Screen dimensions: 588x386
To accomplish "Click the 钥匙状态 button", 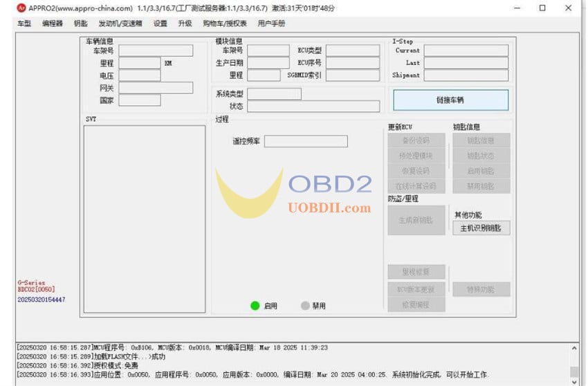I will coord(481,156).
